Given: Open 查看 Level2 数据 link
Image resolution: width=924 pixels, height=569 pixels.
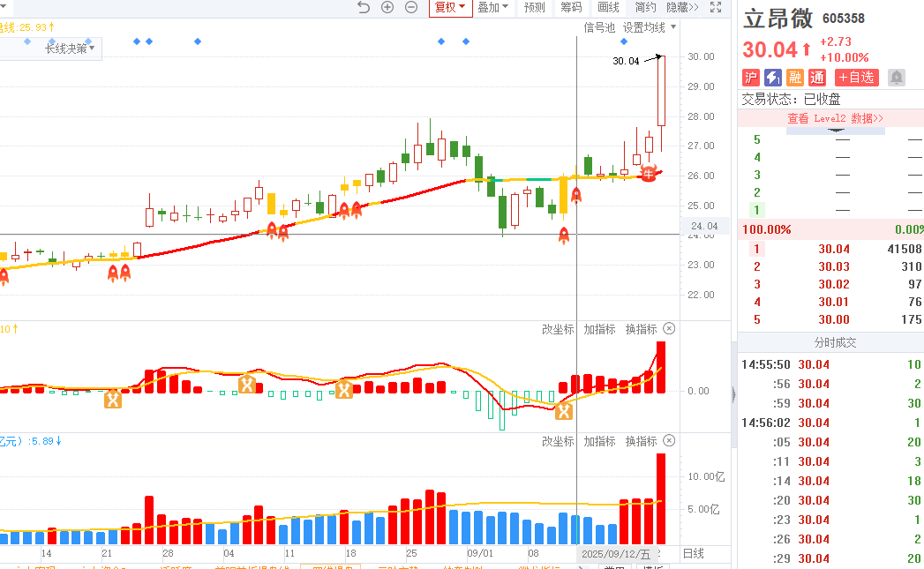Looking at the screenshot, I should [835, 118].
